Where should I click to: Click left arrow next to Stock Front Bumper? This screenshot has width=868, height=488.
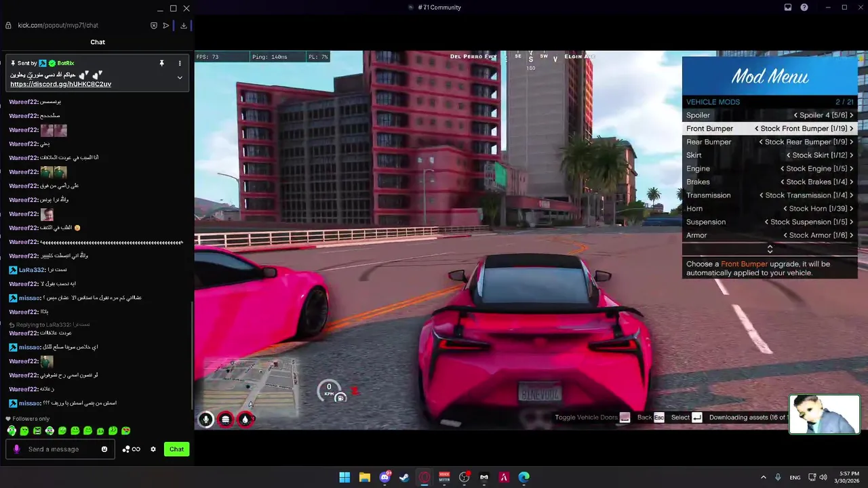tap(757, 128)
